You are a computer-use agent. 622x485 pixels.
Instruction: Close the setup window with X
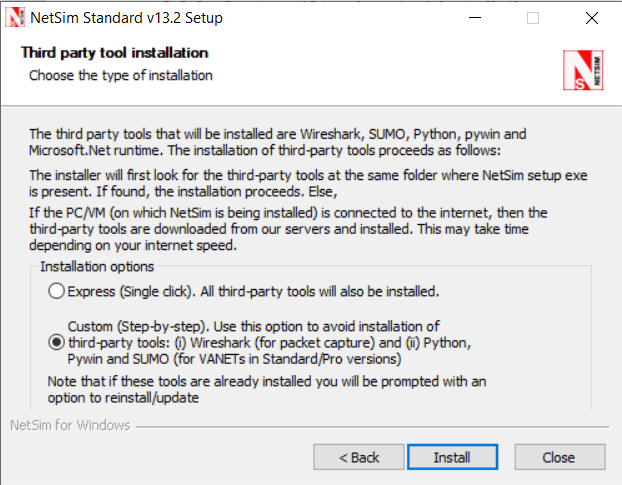click(x=592, y=18)
